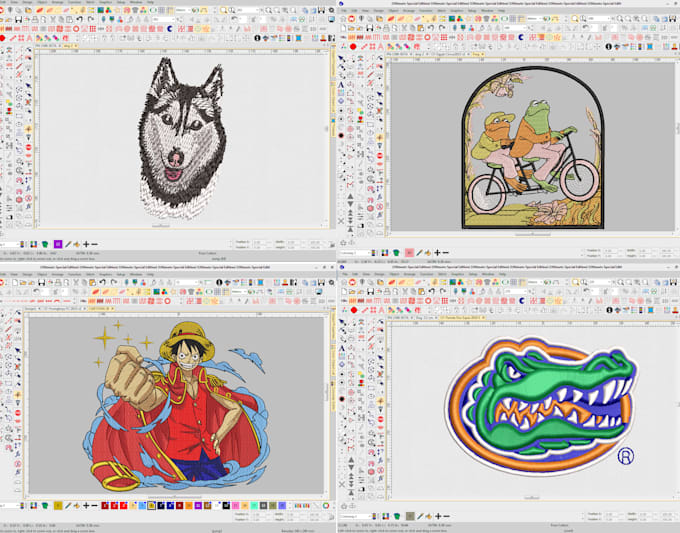This screenshot has height=533, width=680.
Task: Open Edit menu in frog window
Action: 354,10
